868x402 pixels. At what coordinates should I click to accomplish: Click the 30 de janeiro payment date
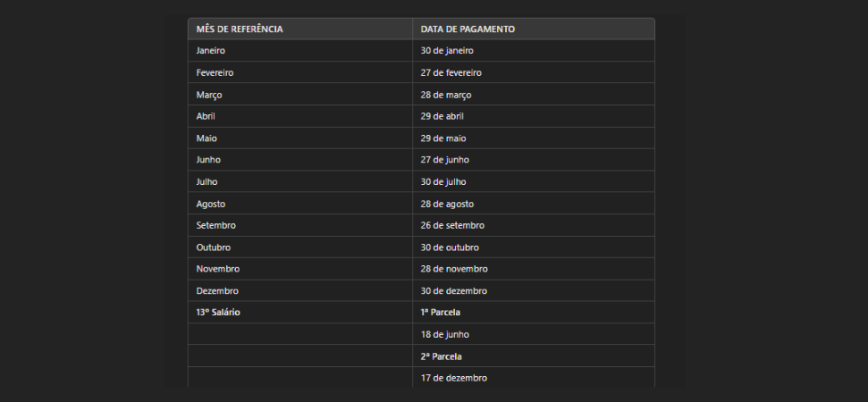447,51
